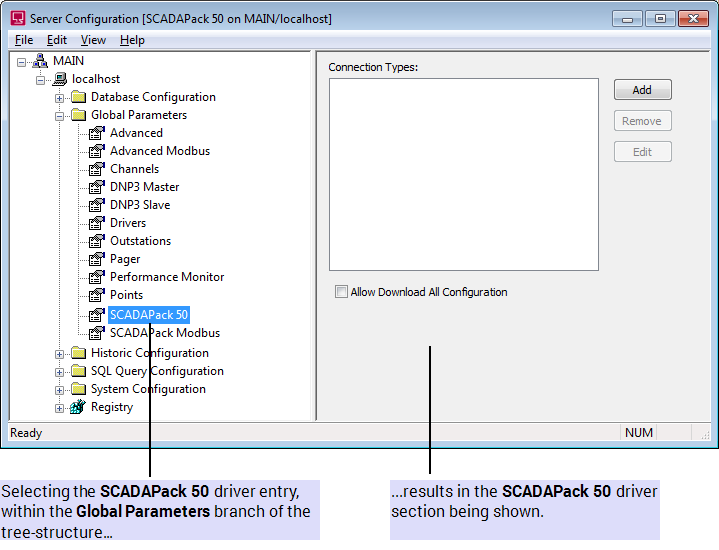Click the localhost computer icon
The image size is (719, 550).
pos(59,79)
